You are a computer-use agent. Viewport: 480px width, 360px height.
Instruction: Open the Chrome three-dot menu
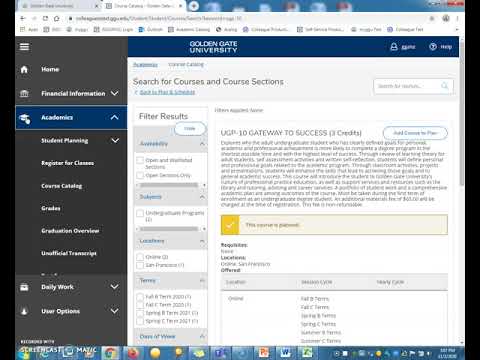457,18
